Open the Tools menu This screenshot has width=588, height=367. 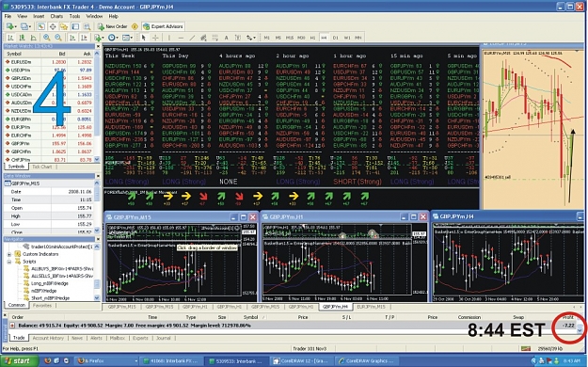74,17
